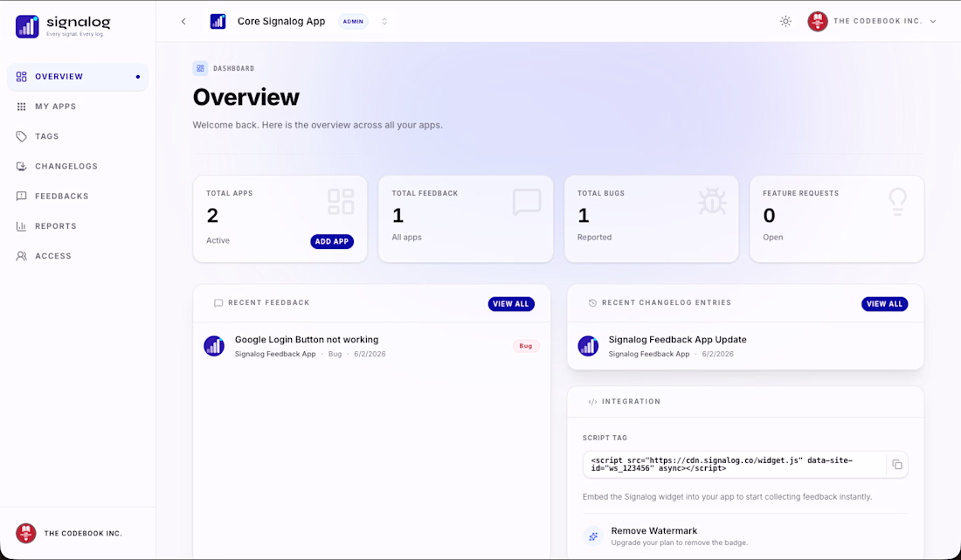This screenshot has width=961, height=560.
Task: Click the Signalog logo in the sidebar
Action: (x=63, y=25)
